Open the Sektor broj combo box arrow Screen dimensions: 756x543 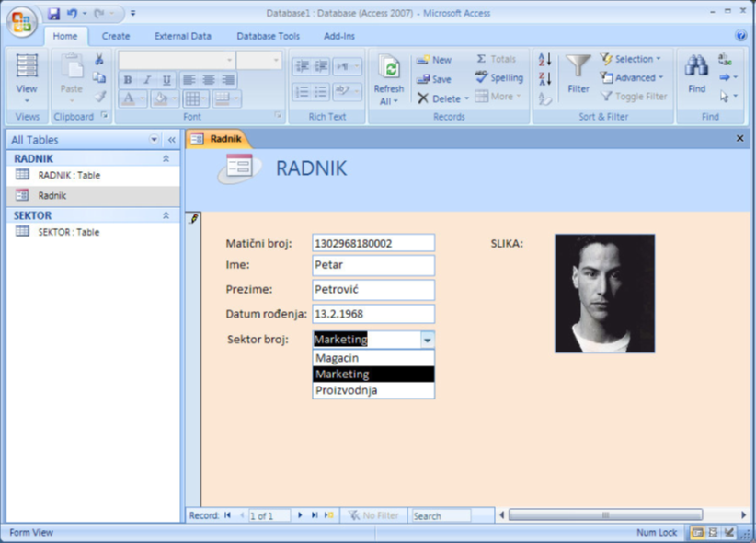pos(427,340)
